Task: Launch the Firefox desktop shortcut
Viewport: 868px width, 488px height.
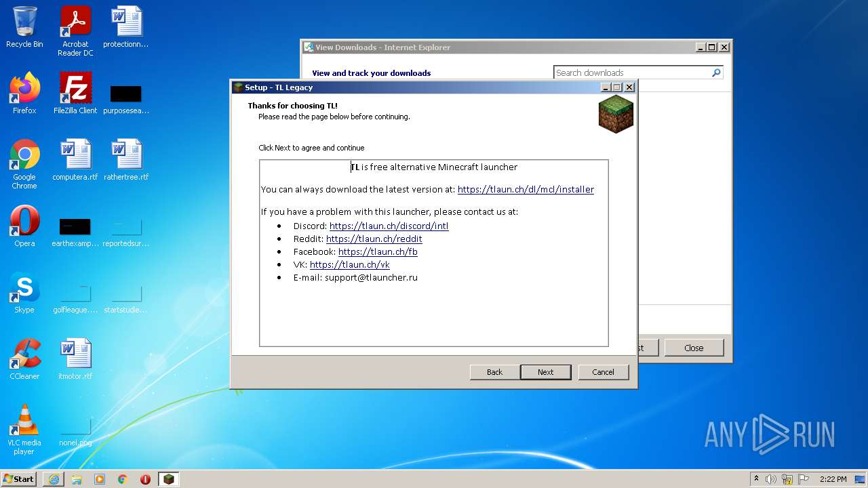Action: point(24,94)
